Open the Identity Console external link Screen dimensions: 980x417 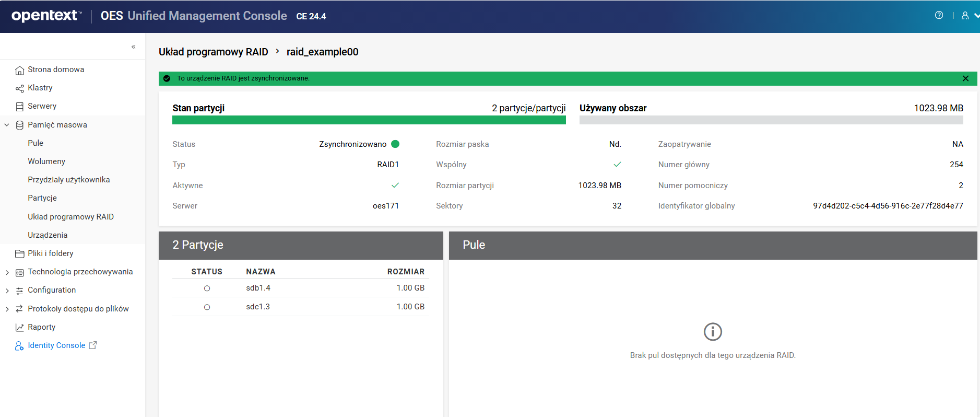(56, 345)
